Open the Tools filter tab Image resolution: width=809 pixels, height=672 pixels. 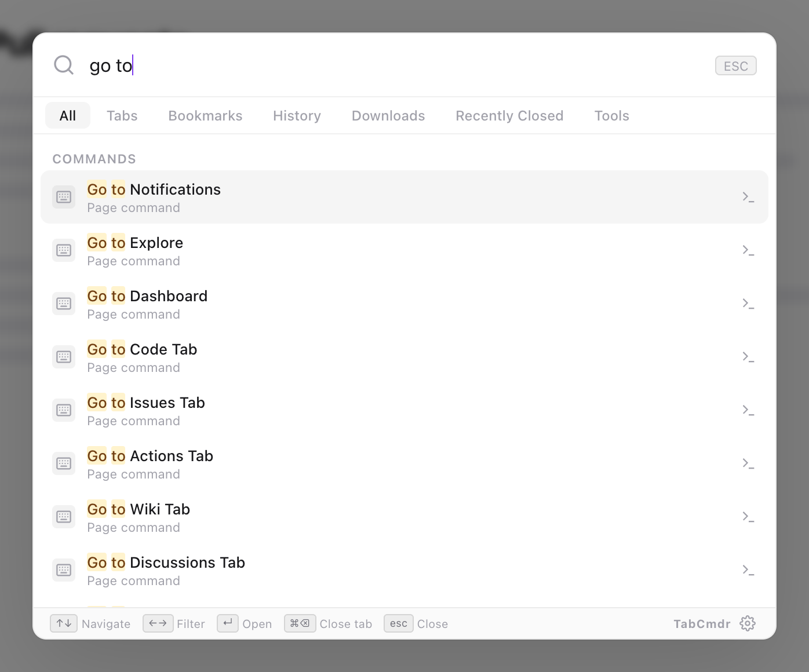click(x=611, y=116)
